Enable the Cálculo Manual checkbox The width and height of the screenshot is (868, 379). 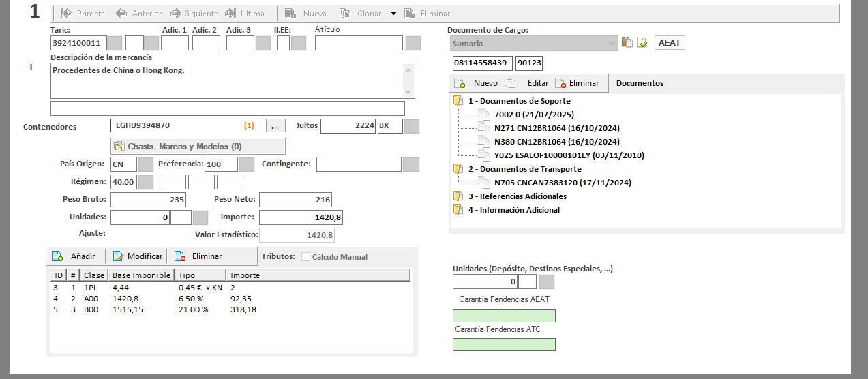pos(306,257)
